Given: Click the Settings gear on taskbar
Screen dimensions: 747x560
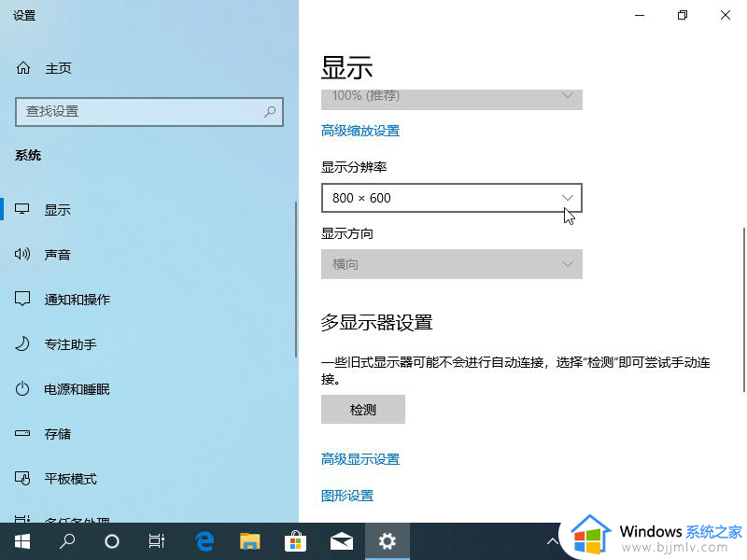Looking at the screenshot, I should [x=388, y=541].
